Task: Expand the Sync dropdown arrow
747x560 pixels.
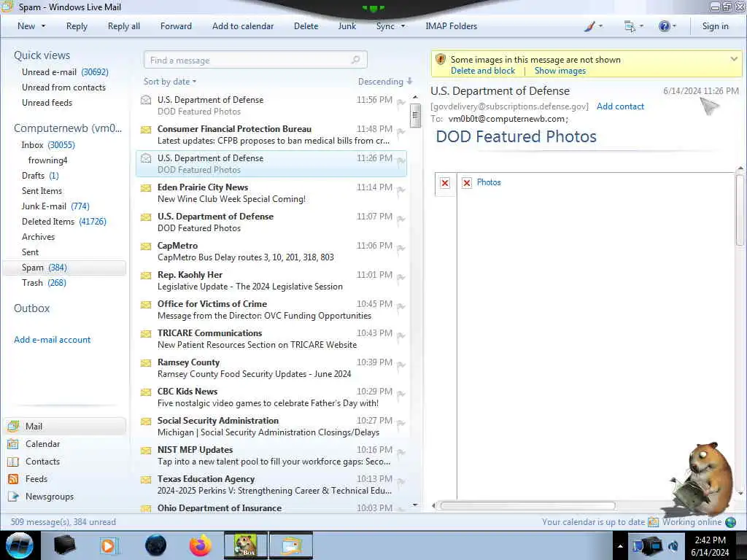Action: click(403, 26)
